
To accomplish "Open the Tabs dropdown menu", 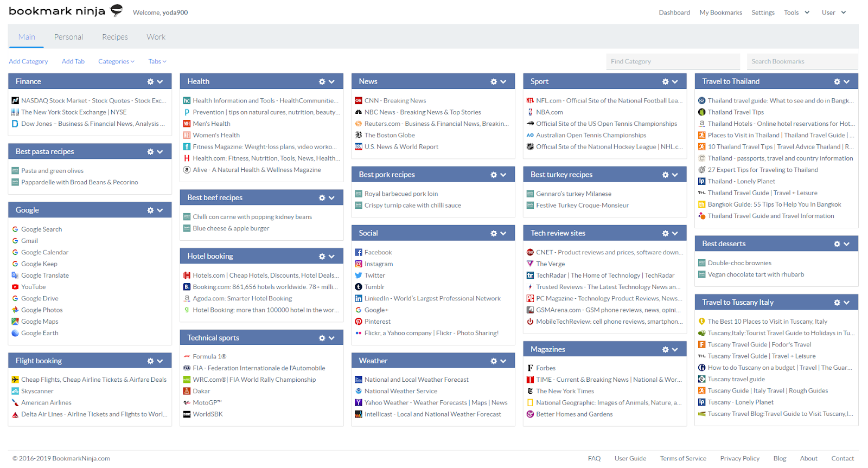I will point(157,62).
